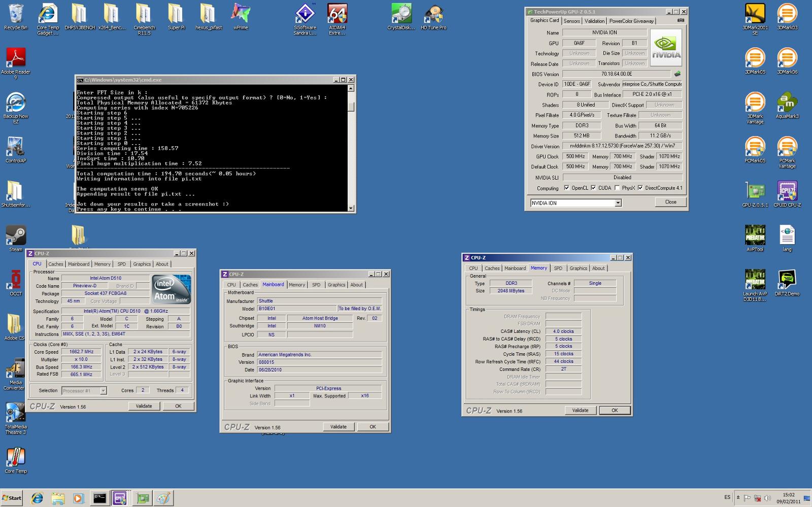The height and width of the screenshot is (507, 812).
Task: Launch HD Tune Pro desktop icon
Action: [433, 17]
